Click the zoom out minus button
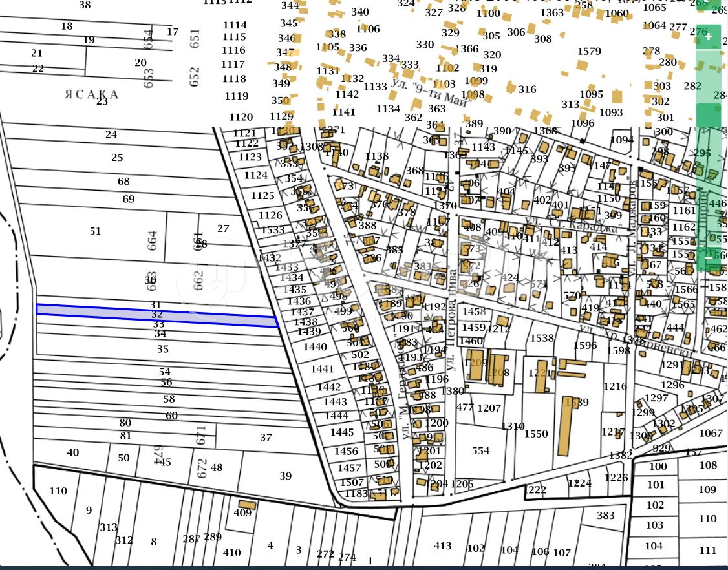 click(709, 257)
